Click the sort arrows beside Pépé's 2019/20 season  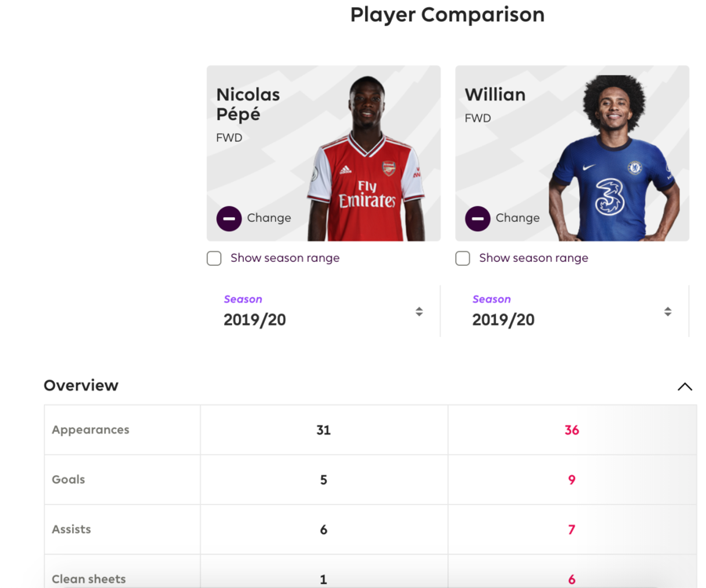[419, 311]
